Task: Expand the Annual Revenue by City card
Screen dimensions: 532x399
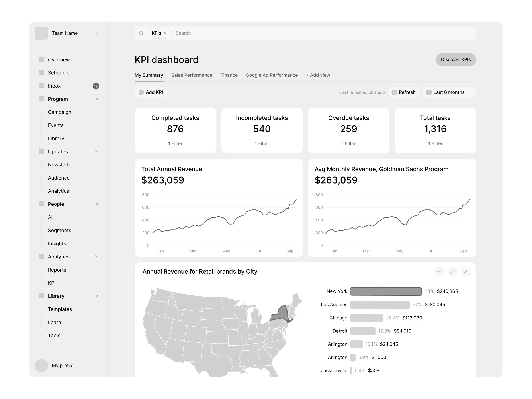Action: click(452, 272)
